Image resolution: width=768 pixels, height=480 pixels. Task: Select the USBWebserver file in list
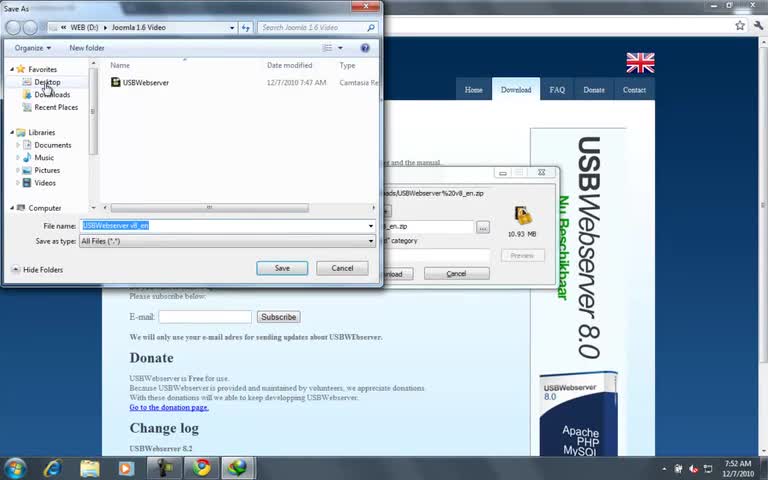point(145,83)
